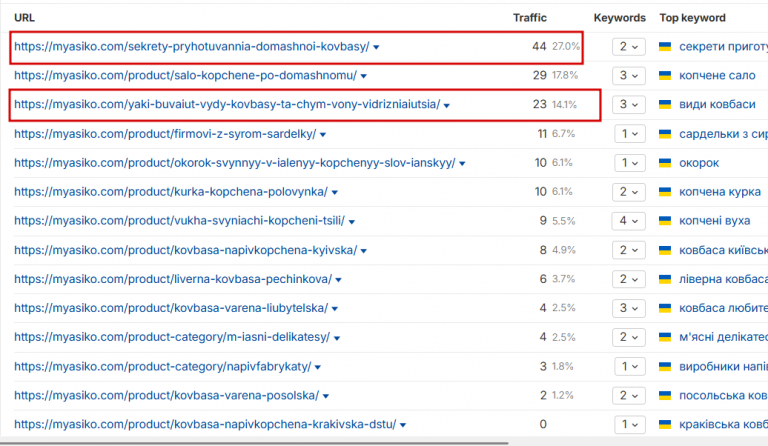
Task: Open the kovbasa-napivkopchena-kyivska URL
Action: coord(186,250)
